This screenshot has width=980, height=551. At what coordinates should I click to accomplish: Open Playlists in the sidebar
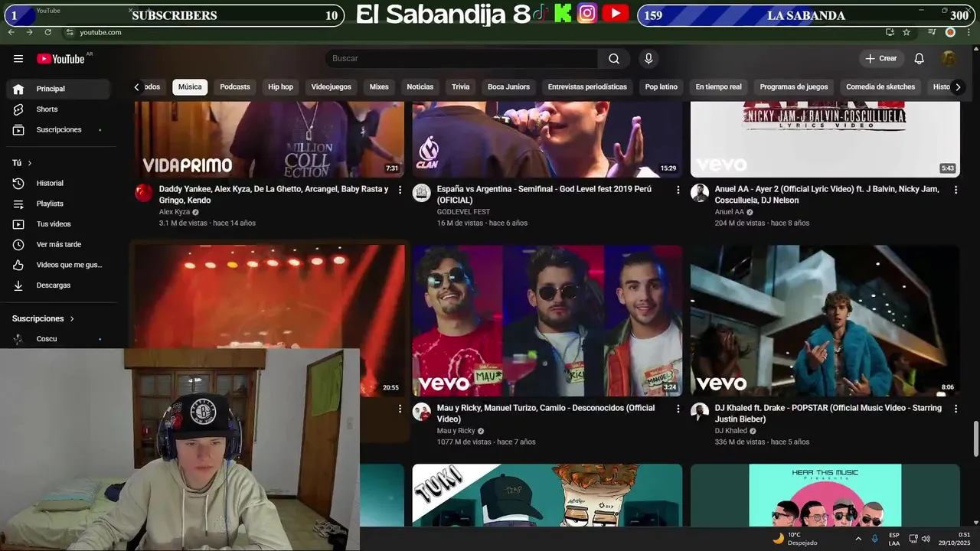tap(58, 204)
